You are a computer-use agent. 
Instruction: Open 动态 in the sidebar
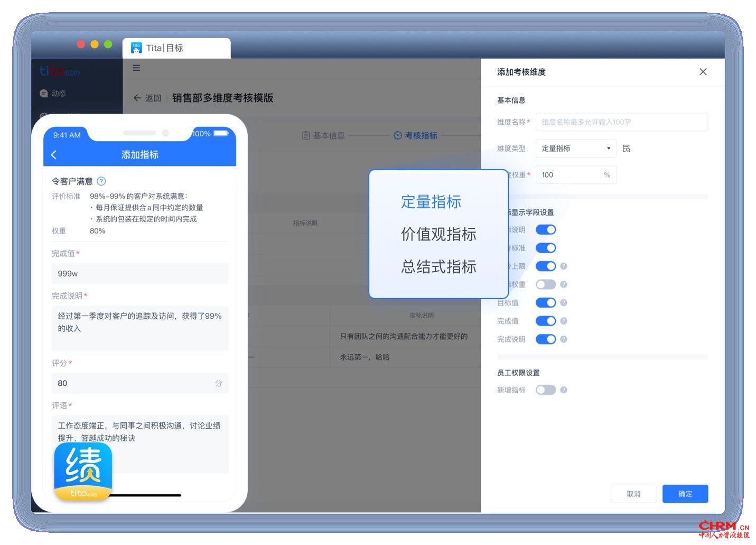coord(53,94)
